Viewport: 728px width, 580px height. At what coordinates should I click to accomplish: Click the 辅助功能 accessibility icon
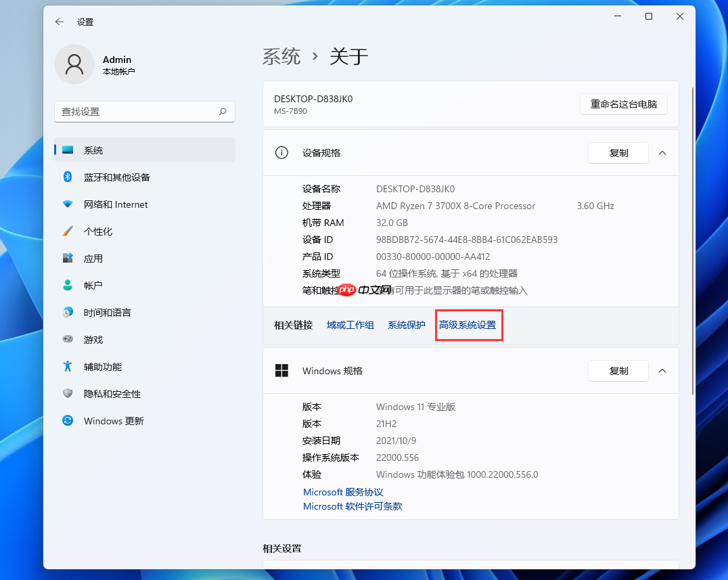[x=67, y=366]
